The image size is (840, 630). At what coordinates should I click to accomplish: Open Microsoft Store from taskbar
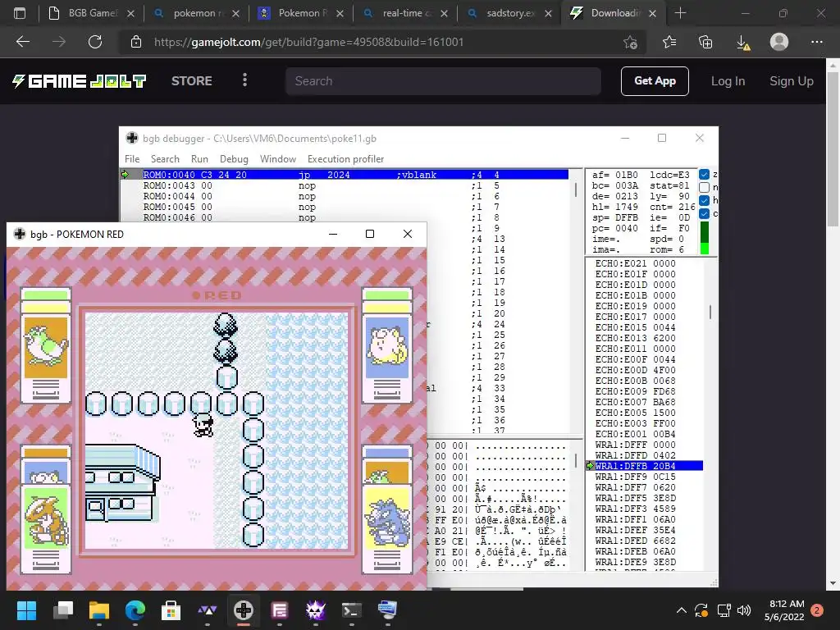171,610
